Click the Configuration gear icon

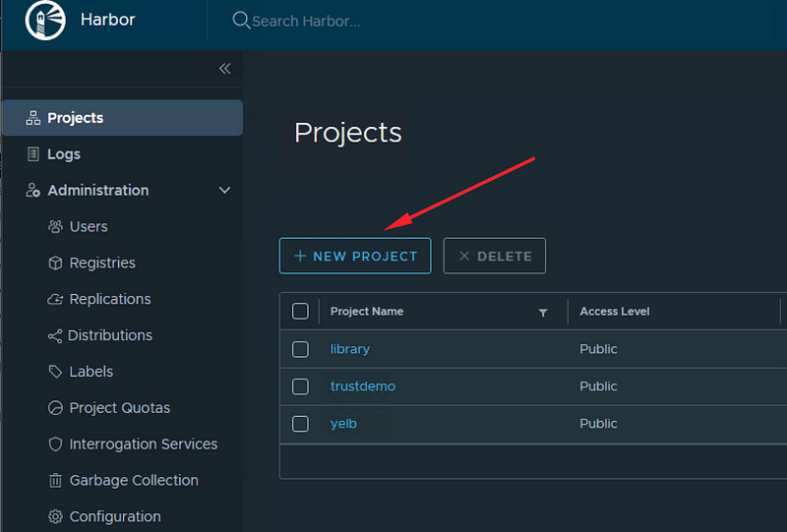(55, 516)
